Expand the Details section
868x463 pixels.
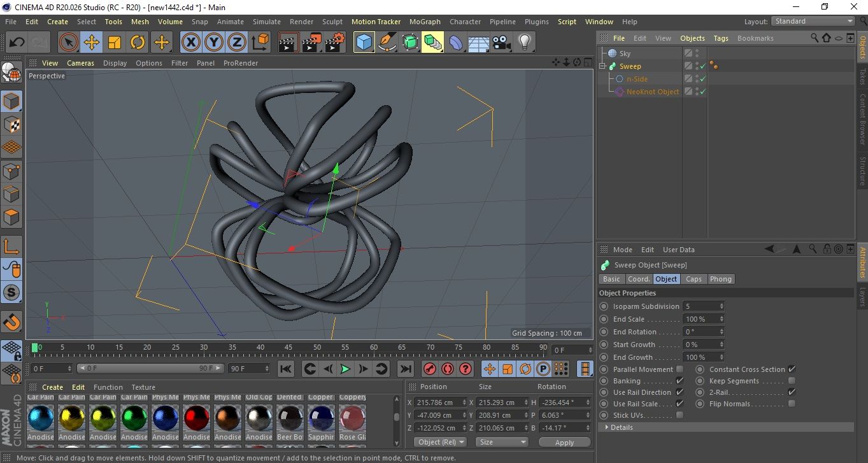click(x=621, y=427)
